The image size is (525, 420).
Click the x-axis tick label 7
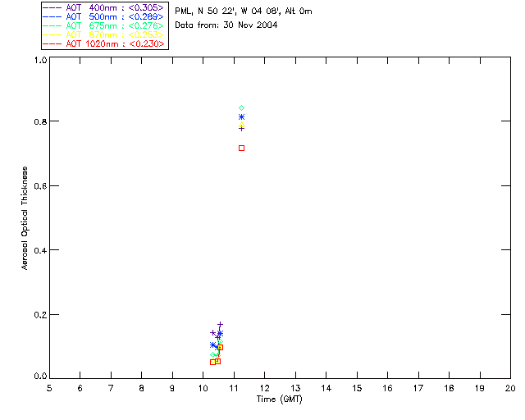111,388
